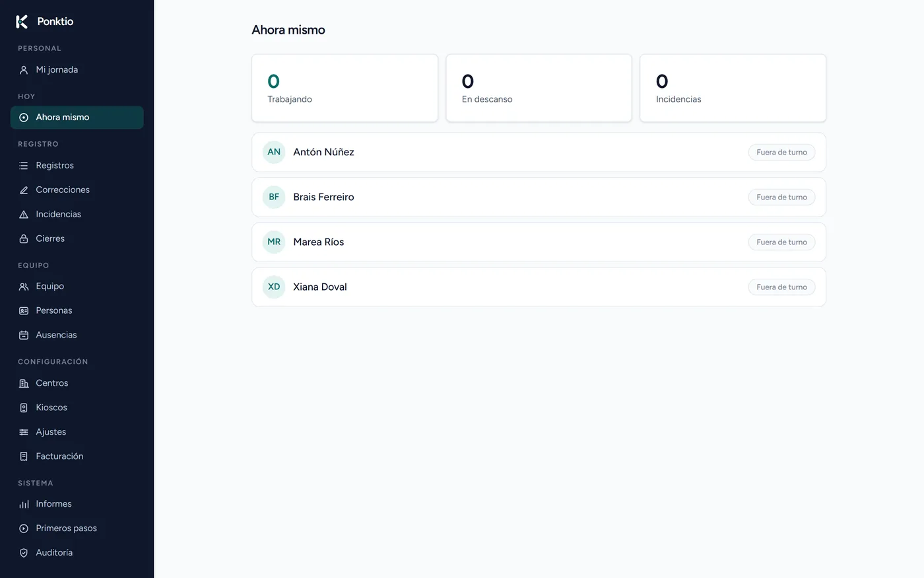The width and height of the screenshot is (924, 578).
Task: Navigate to Correcciones in sidebar
Action: (x=77, y=190)
